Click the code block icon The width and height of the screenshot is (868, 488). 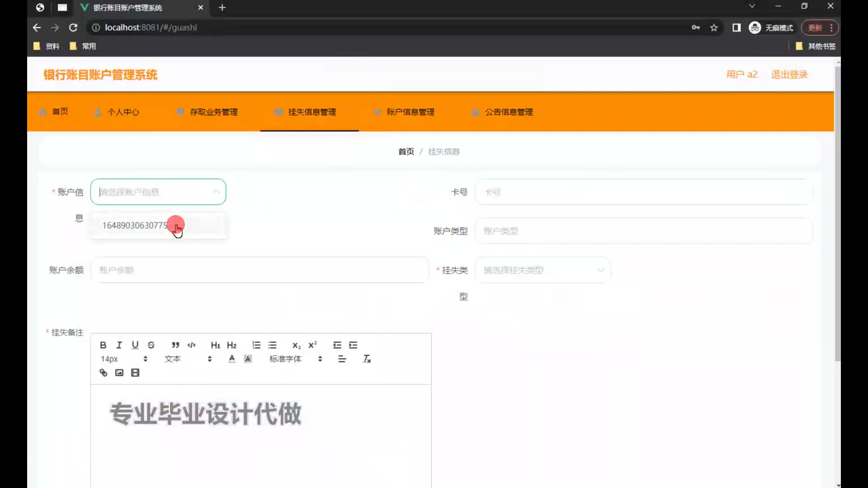(x=192, y=345)
